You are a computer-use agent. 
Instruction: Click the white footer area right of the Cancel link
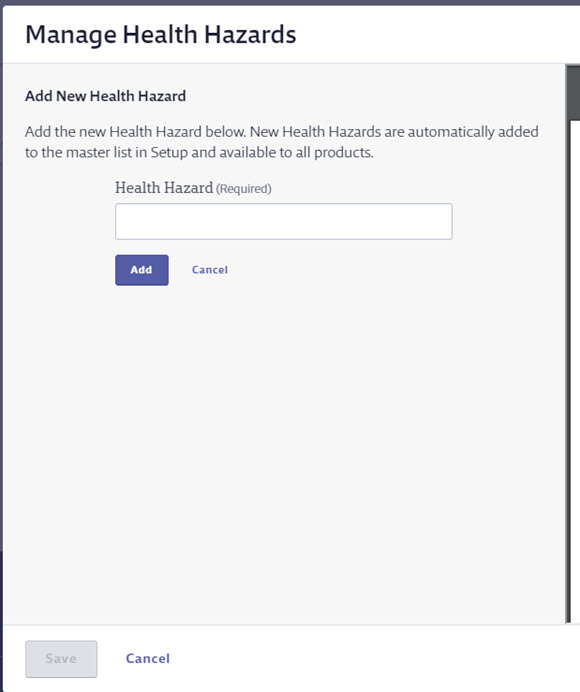click(x=375, y=658)
